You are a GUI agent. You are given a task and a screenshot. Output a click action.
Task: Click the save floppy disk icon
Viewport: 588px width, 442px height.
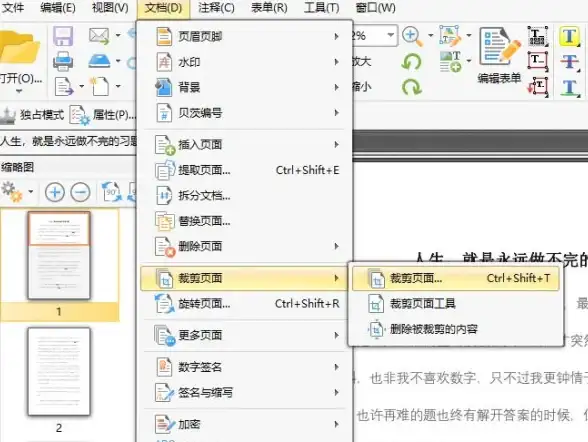click(x=63, y=36)
